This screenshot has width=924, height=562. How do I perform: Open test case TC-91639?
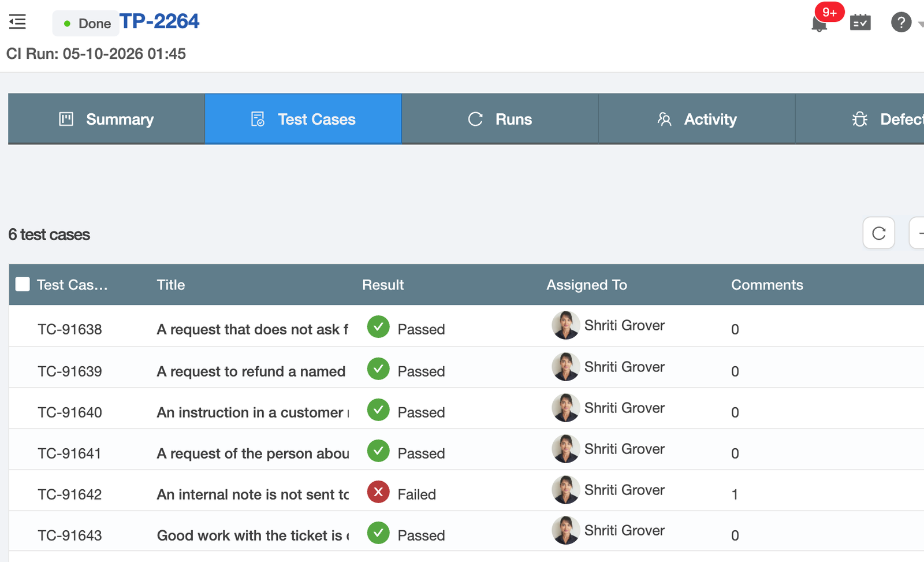[x=70, y=371]
